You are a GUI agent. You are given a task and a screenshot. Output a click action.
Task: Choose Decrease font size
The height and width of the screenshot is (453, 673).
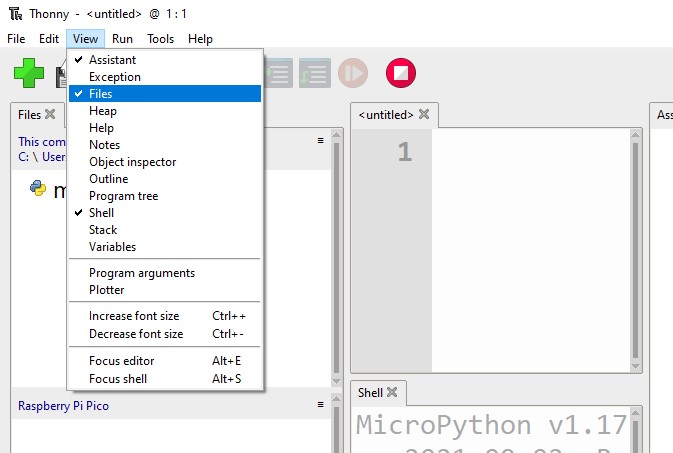click(165, 334)
